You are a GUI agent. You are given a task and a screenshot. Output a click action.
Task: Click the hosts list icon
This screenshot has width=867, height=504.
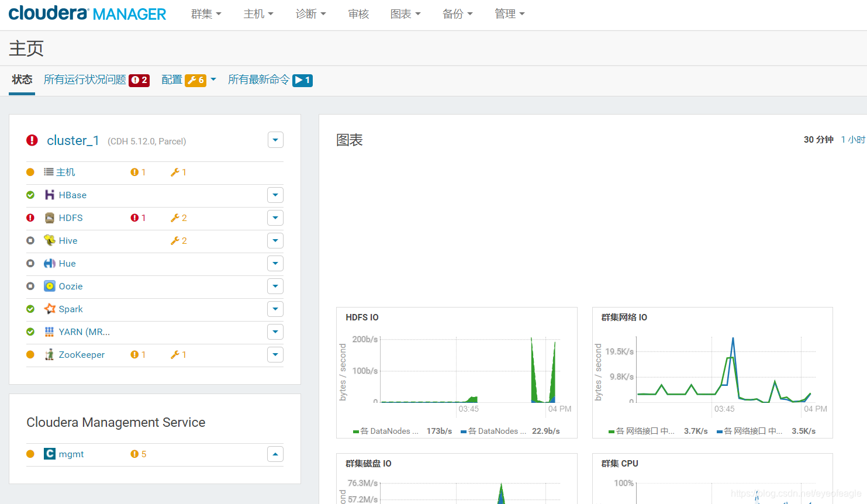(x=49, y=172)
